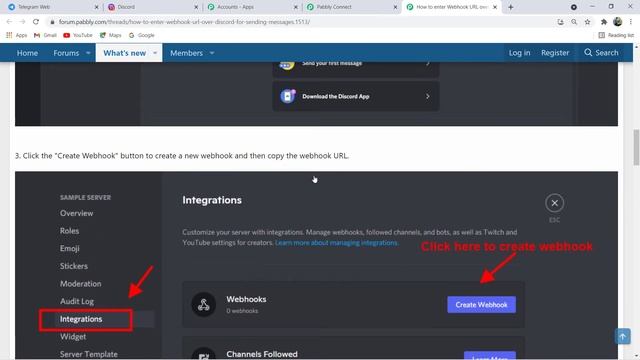Select Widget in settings sidebar
Screen dimensions: 640x360
[x=73, y=336]
